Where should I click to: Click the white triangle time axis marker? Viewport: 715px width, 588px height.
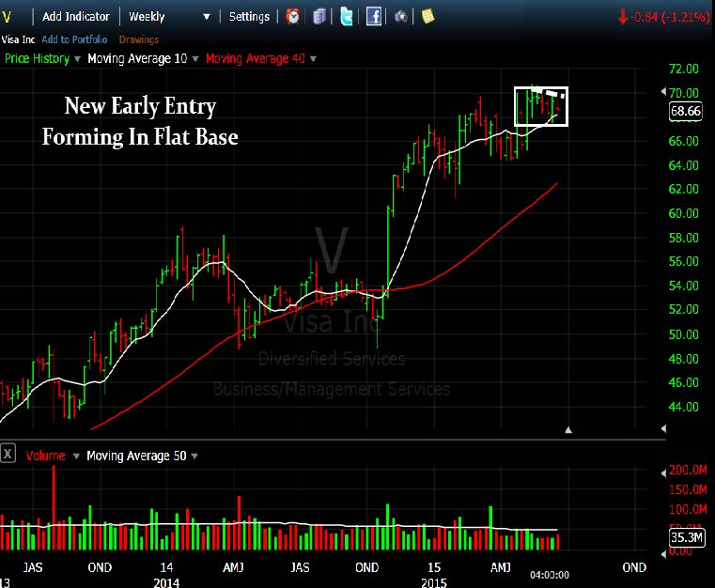(x=568, y=430)
